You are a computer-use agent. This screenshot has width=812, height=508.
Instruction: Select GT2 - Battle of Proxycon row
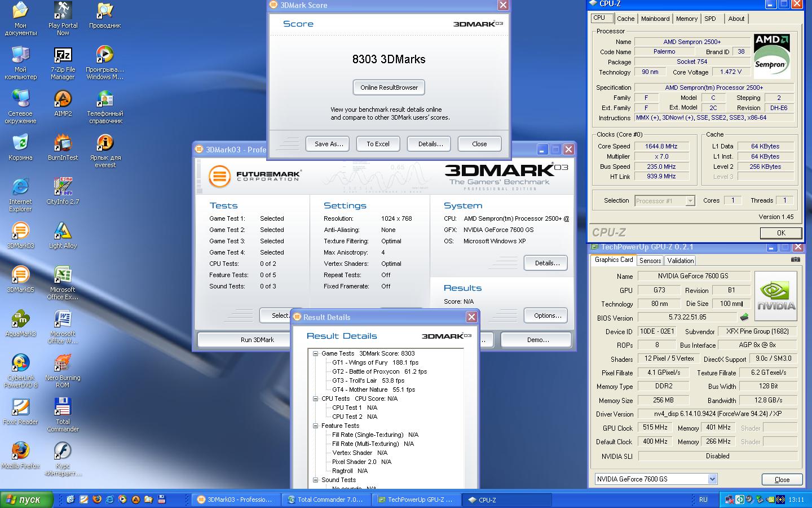(379, 371)
